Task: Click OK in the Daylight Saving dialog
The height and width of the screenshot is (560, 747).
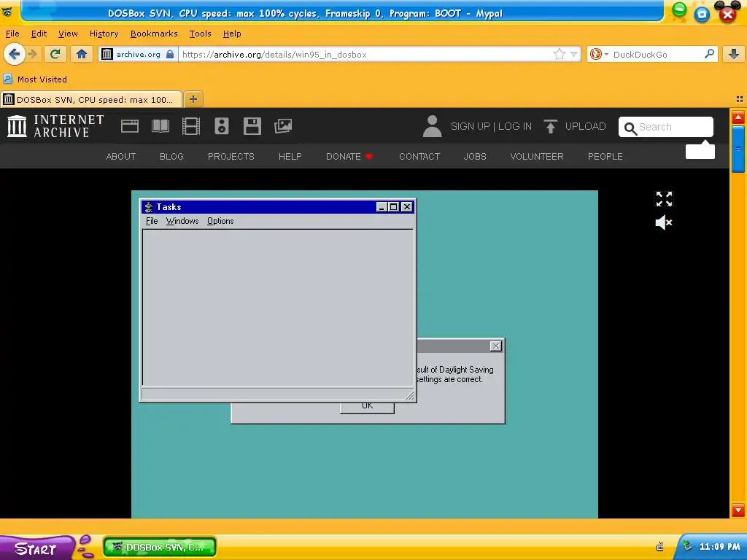Action: 367,407
